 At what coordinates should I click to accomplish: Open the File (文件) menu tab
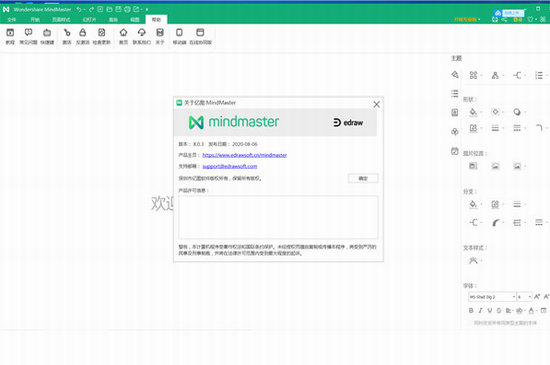(x=12, y=20)
